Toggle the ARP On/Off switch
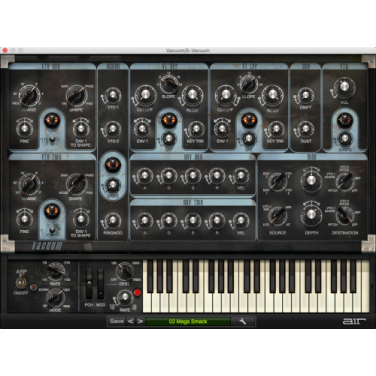 [20, 282]
